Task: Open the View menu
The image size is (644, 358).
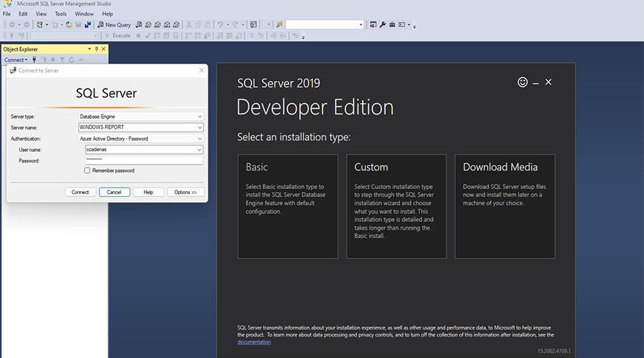Action: tap(41, 14)
